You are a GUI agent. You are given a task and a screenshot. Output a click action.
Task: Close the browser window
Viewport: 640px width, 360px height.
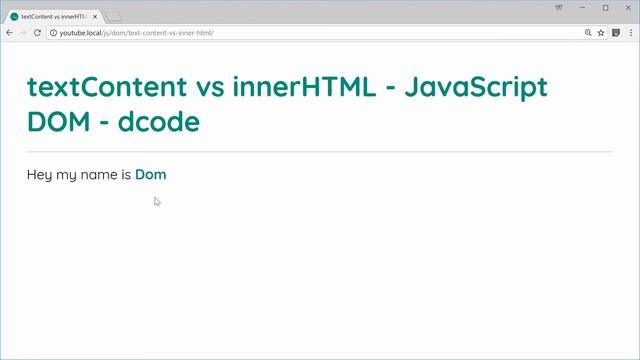click(628, 8)
